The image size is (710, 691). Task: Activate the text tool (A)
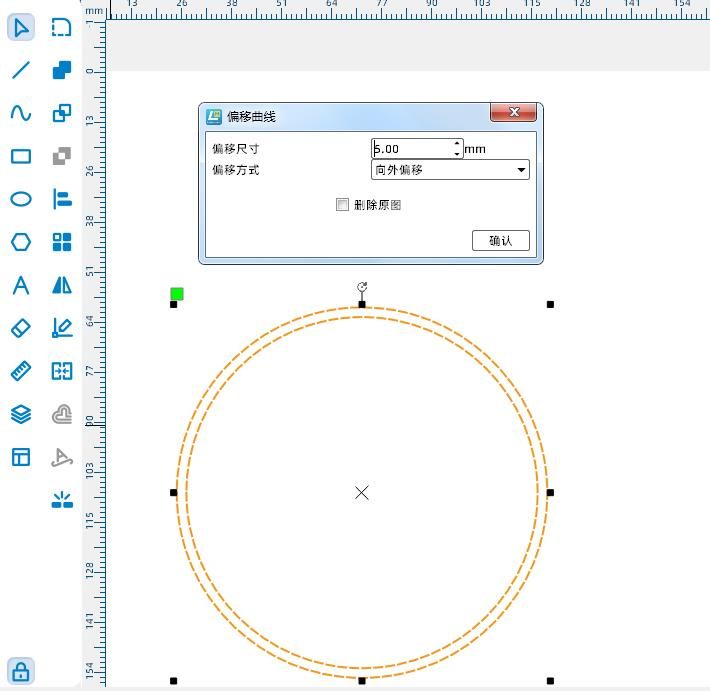[x=21, y=286]
